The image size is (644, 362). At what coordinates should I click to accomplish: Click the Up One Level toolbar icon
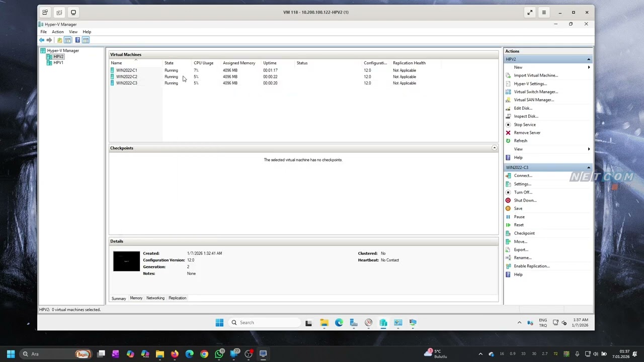59,40
